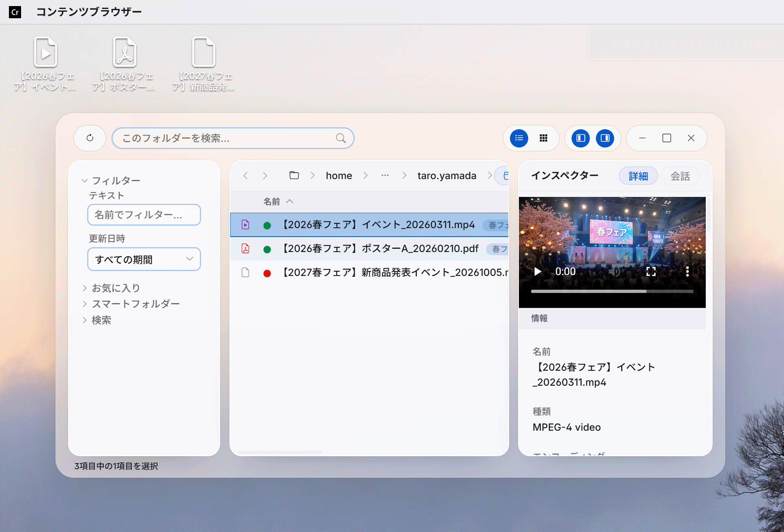Collapse the フィルター section
784x532 pixels.
click(85, 180)
